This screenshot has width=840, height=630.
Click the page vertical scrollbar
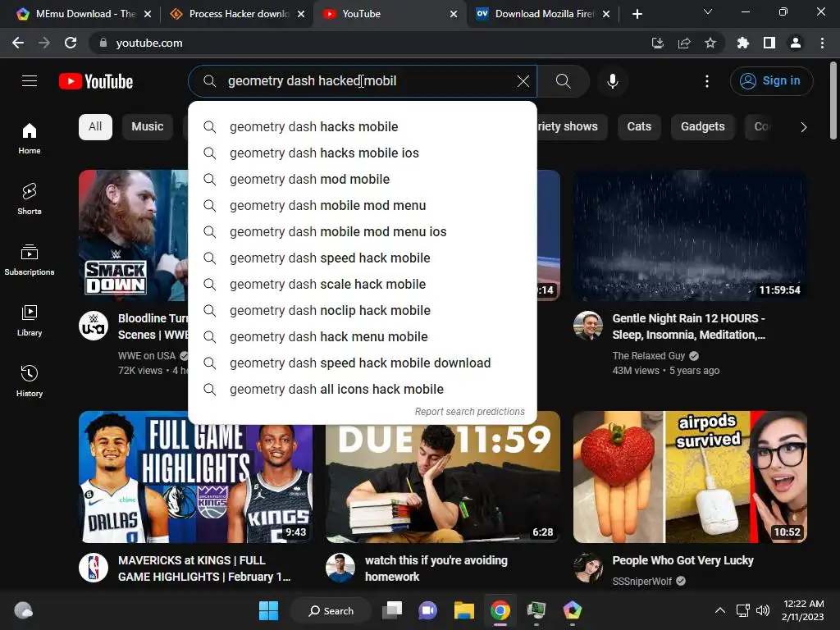click(x=833, y=101)
